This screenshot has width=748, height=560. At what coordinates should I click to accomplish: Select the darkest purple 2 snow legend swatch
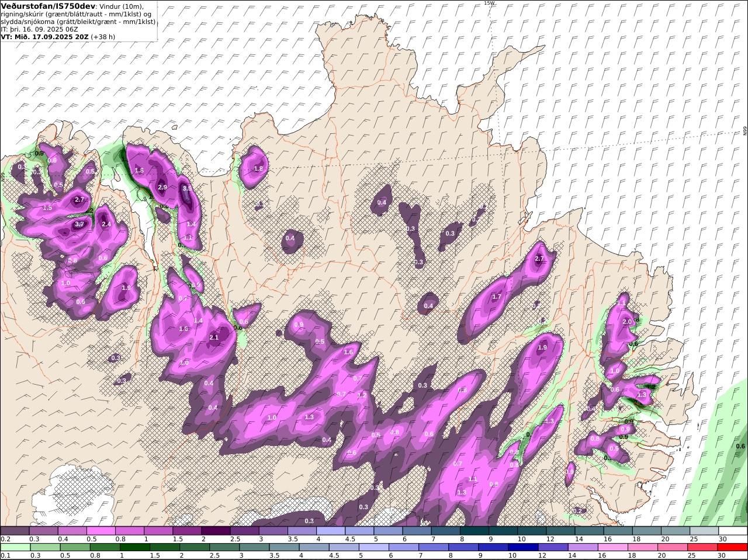click(216, 531)
